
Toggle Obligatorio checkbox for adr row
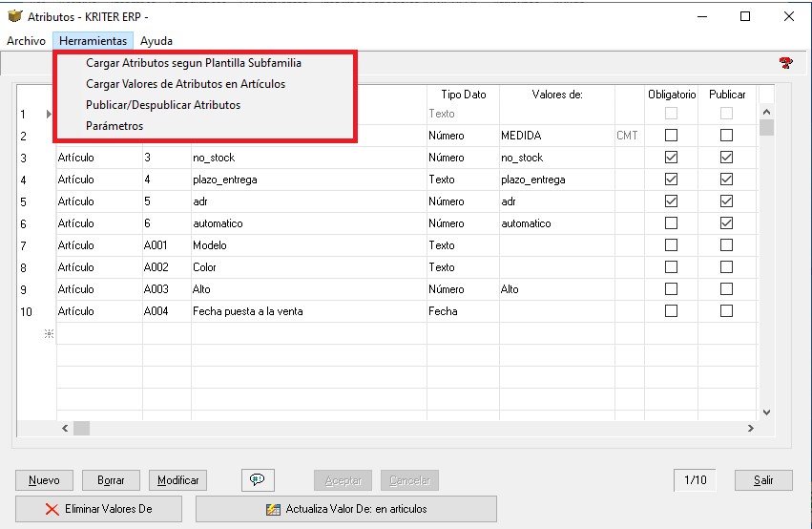tap(671, 201)
